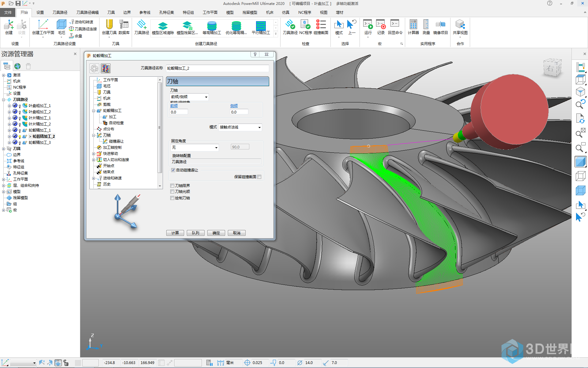Expand the 刀具 node in explorer
The image size is (588, 368).
(x=4, y=149)
